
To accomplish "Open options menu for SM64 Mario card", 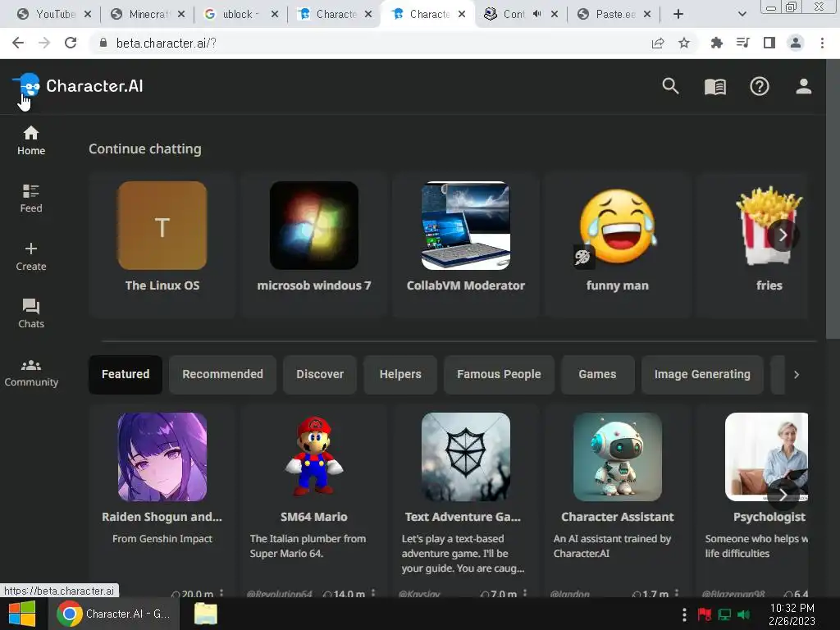I will (x=373, y=592).
